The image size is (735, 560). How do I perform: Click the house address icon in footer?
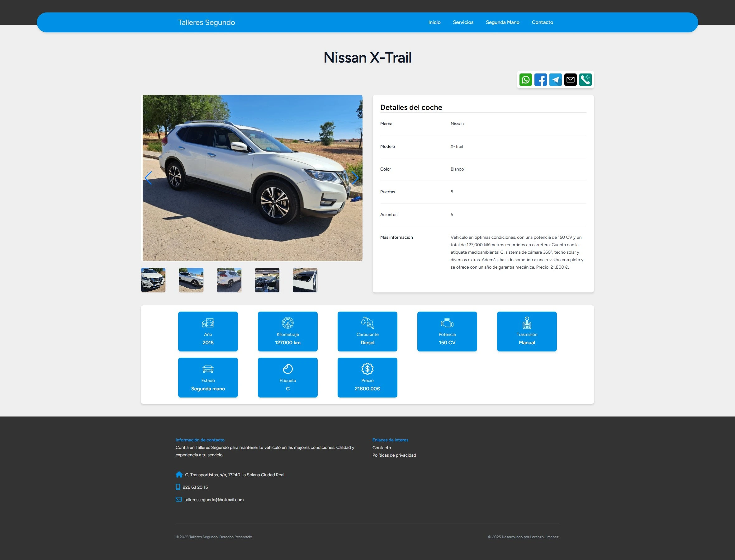179,475
